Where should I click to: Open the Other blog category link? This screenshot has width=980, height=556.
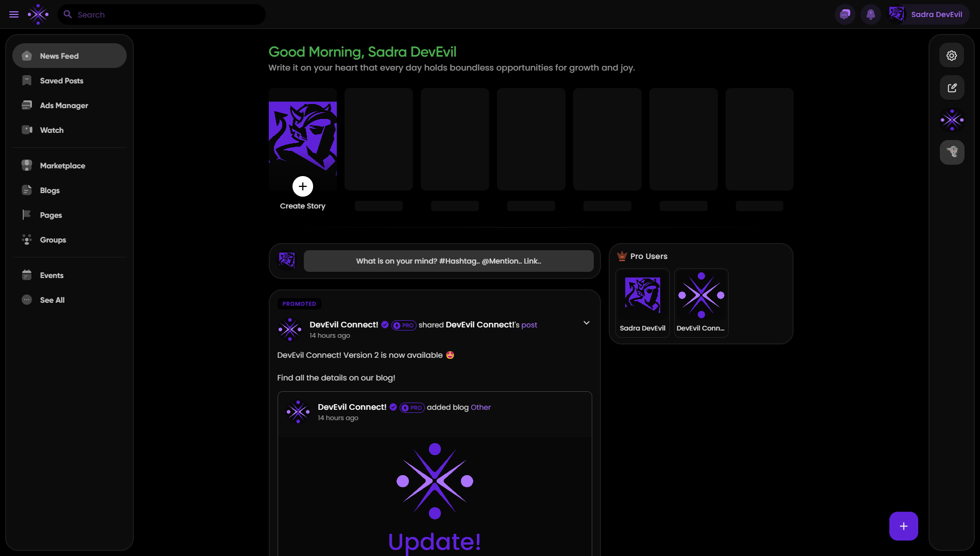click(480, 407)
